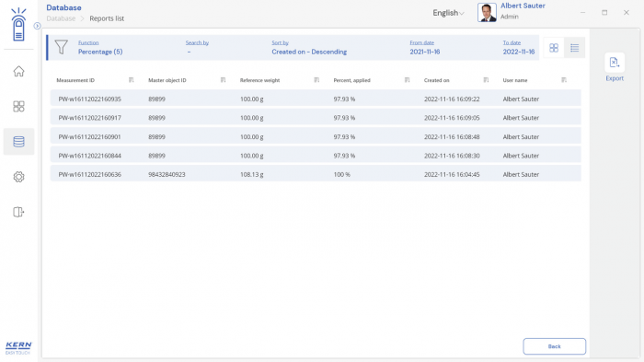Click the Back button
The width and height of the screenshot is (644, 362).
tap(554, 346)
